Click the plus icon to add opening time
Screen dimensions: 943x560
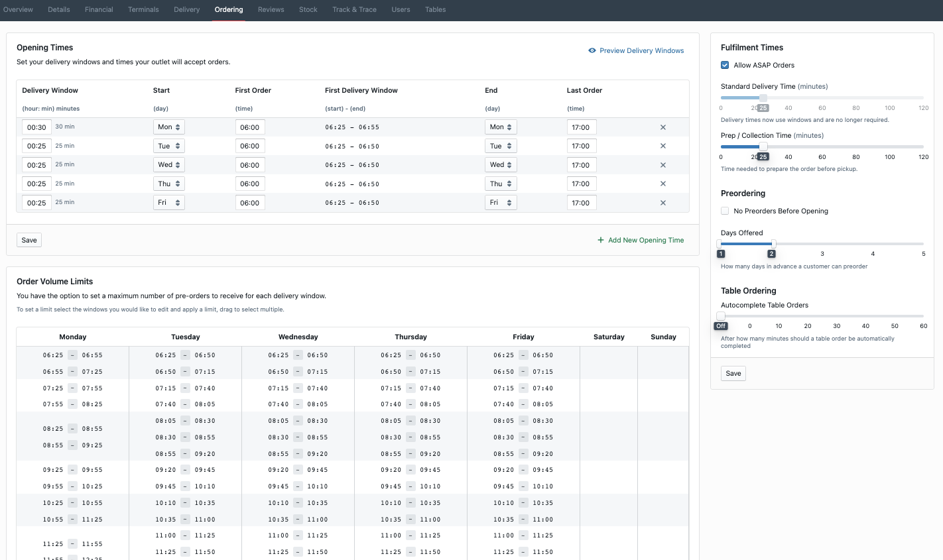tap(601, 241)
